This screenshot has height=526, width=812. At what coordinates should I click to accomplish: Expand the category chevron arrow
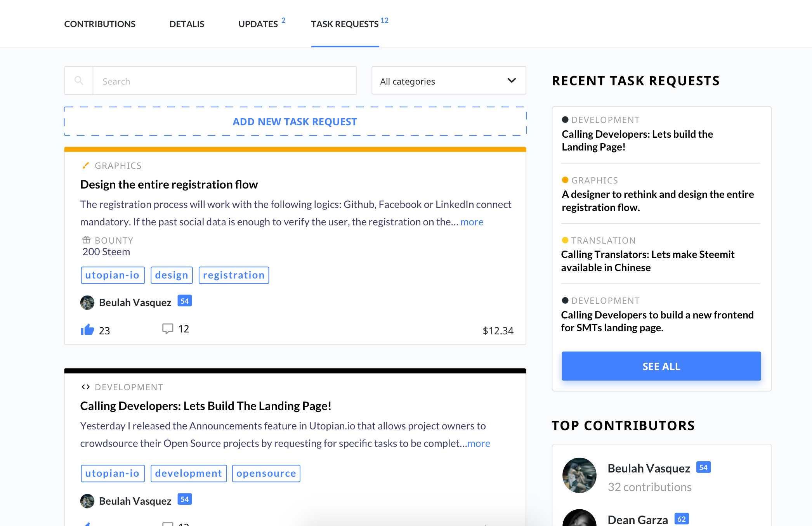[x=512, y=81]
